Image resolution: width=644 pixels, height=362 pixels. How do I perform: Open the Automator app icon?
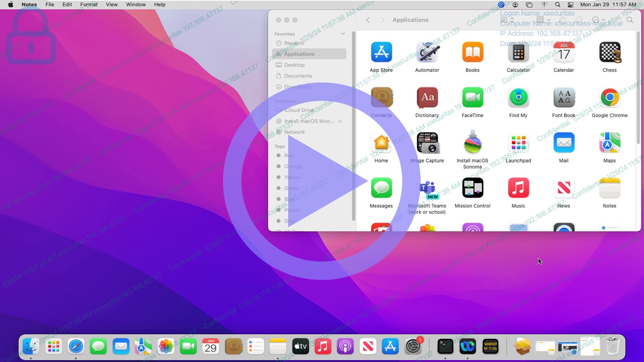pos(427,52)
